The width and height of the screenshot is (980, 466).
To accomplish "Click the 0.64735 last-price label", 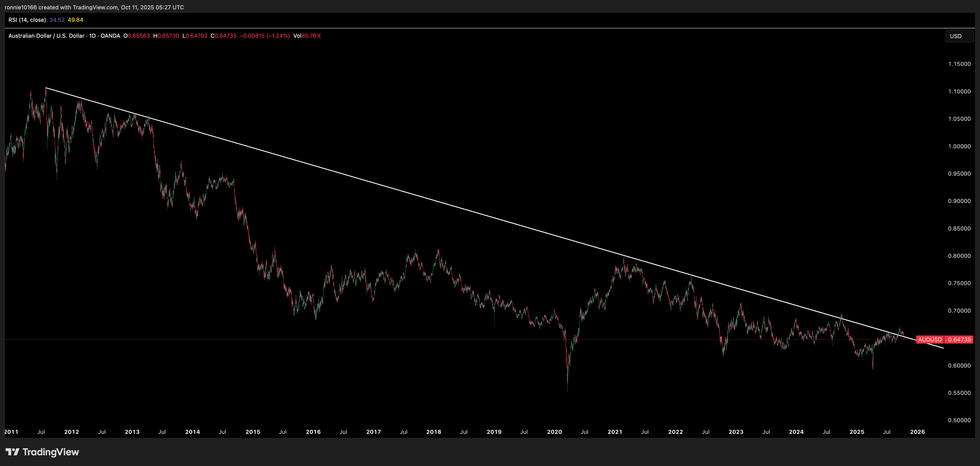I will 959,339.
